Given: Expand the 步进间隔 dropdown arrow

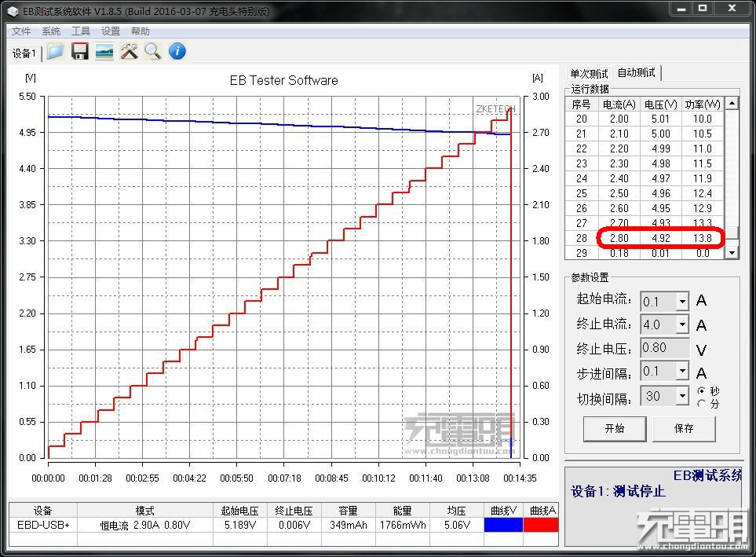Looking at the screenshot, I should pos(681,371).
